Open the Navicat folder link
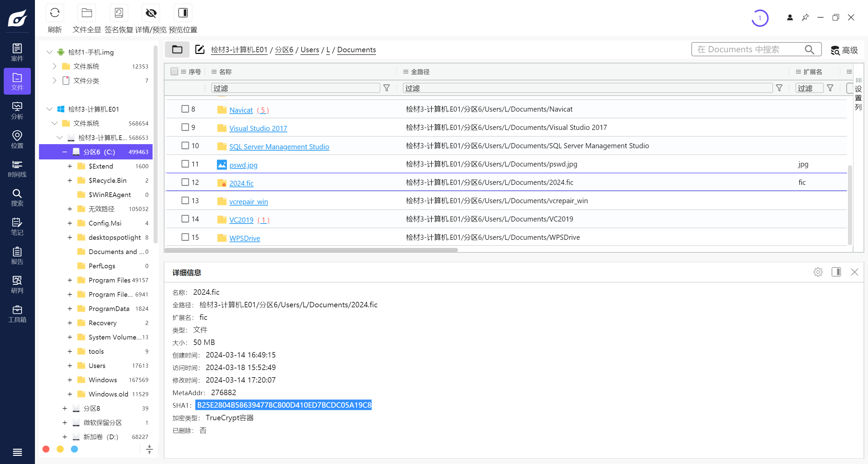The width and height of the screenshot is (868, 464). click(241, 110)
